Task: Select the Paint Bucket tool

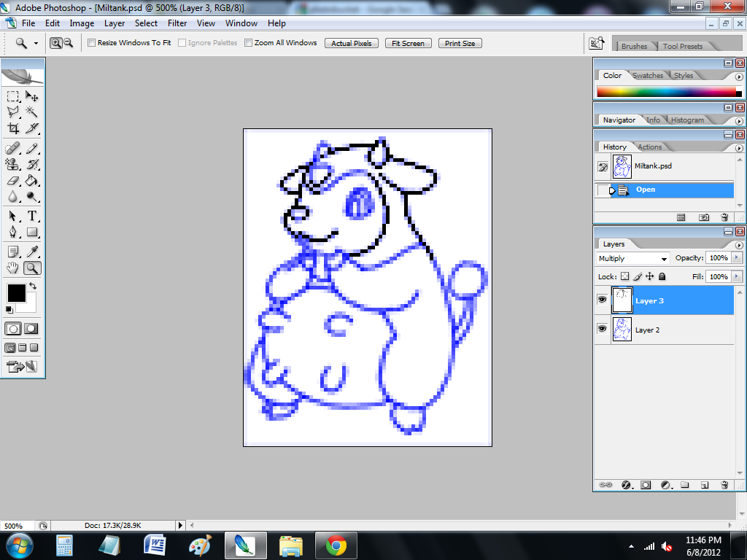Action: click(x=32, y=181)
